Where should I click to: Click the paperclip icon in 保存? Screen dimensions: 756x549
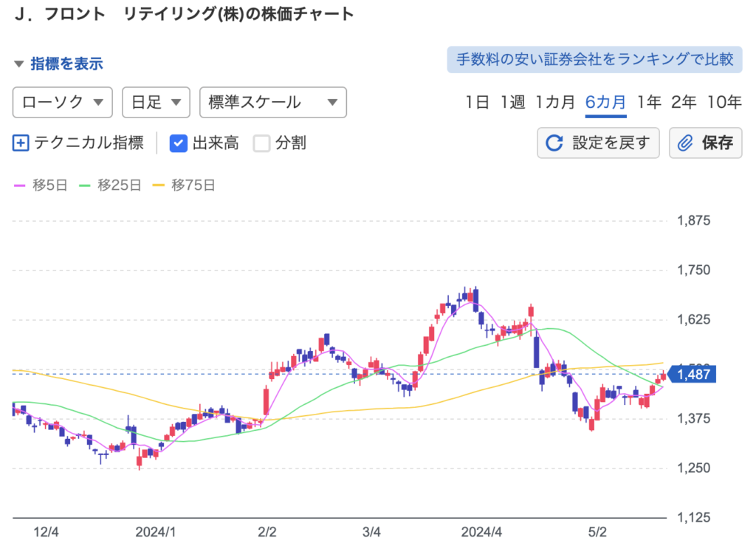[x=685, y=143]
